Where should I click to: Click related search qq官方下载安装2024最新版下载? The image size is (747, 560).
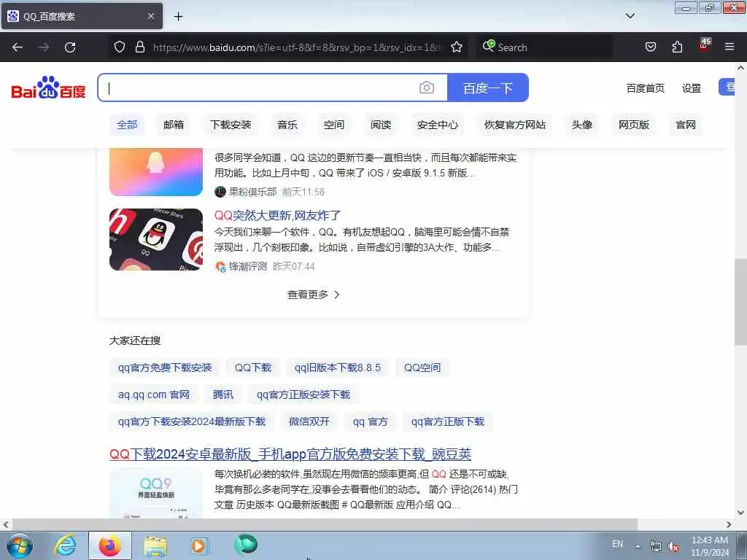click(192, 422)
